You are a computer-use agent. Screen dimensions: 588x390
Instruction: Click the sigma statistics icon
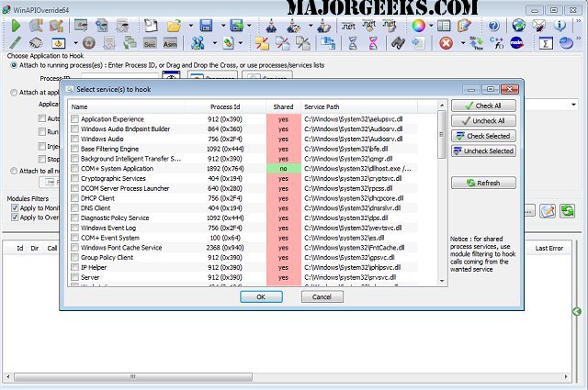pyautogui.click(x=546, y=43)
